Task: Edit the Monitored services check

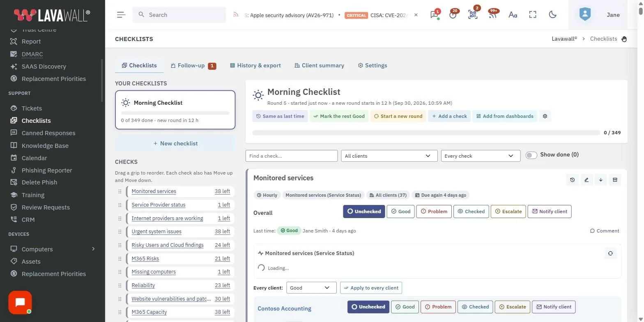Action: point(586,180)
